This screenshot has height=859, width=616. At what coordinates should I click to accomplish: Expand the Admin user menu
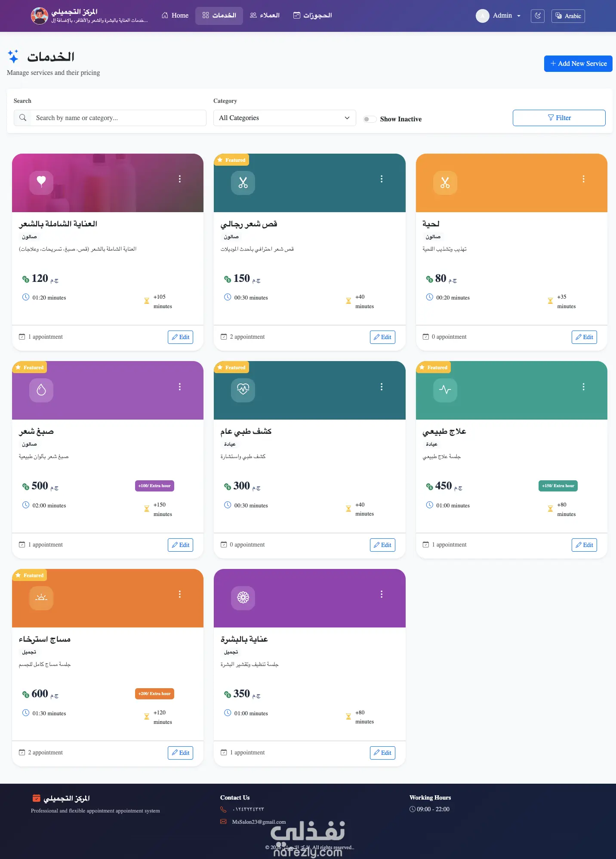tap(499, 16)
